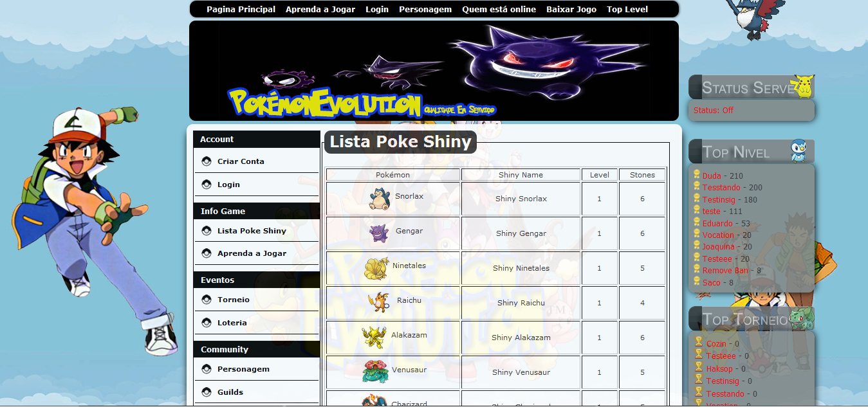Open the Baixar Jogo download page
This screenshot has width=868, height=407.
coord(571,10)
